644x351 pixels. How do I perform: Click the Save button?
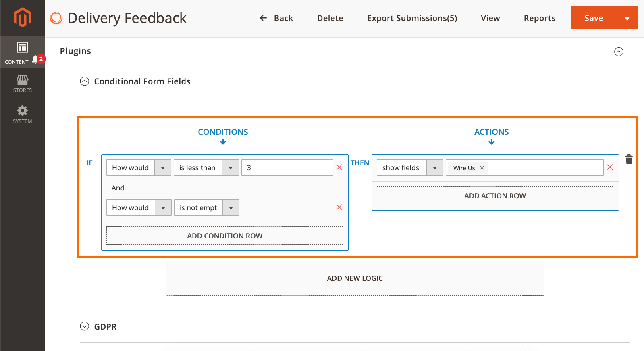(594, 18)
